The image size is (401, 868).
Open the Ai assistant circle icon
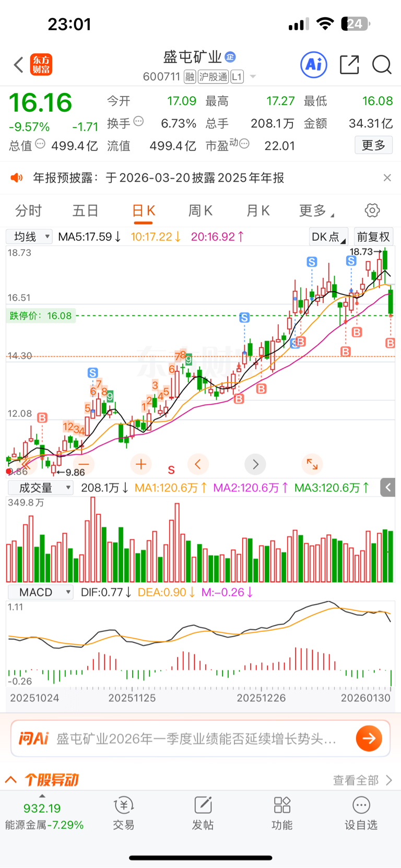point(314,65)
